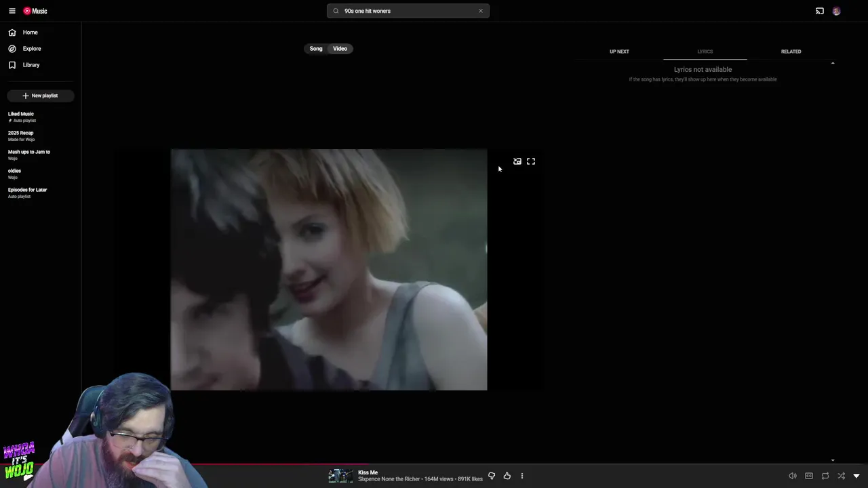Seek using the red progress bar
Image resolution: width=868 pixels, height=488 pixels.
434,465
